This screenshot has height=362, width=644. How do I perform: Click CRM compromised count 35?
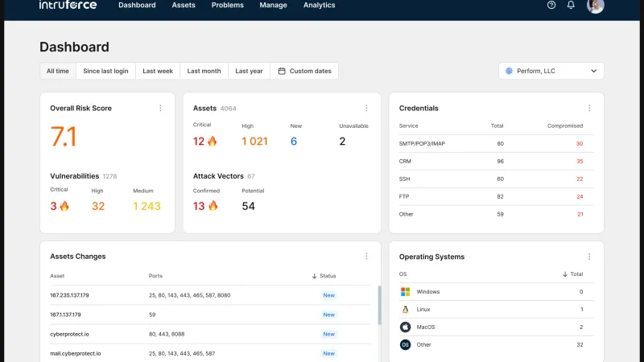pos(580,162)
